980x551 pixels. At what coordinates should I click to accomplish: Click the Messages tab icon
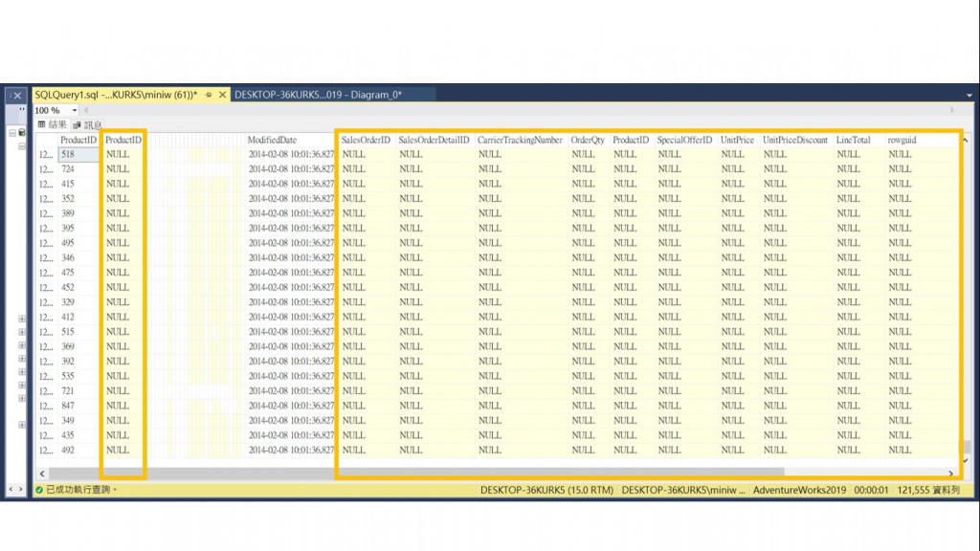77,125
